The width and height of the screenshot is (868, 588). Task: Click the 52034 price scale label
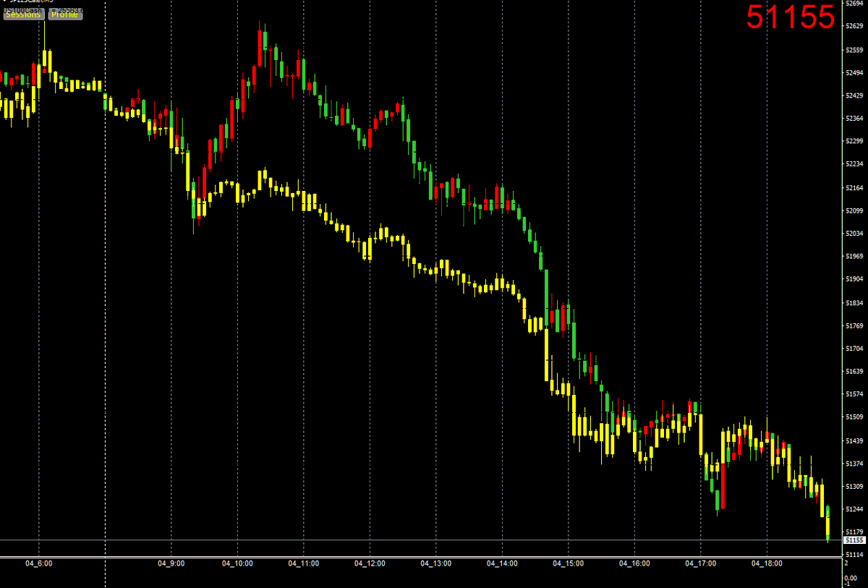click(x=854, y=234)
